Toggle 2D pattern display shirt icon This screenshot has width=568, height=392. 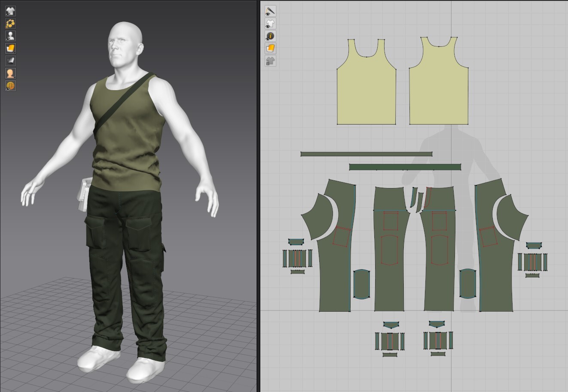[x=270, y=24]
